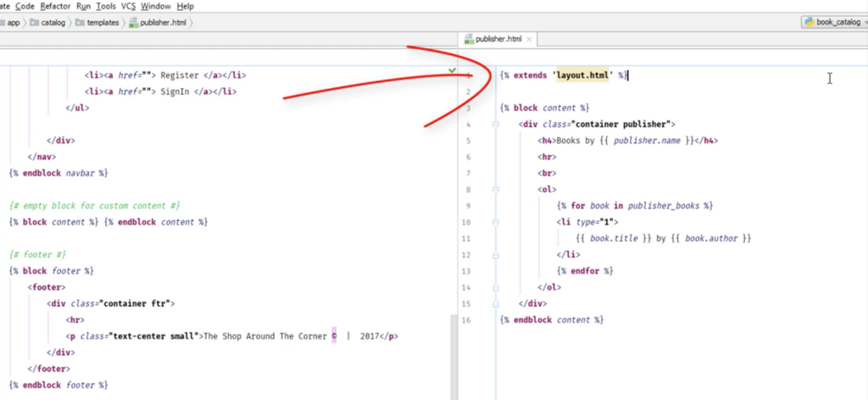The width and height of the screenshot is (868, 400).
Task: Click the closing ol fold marker at line 14
Action: [x=495, y=287]
